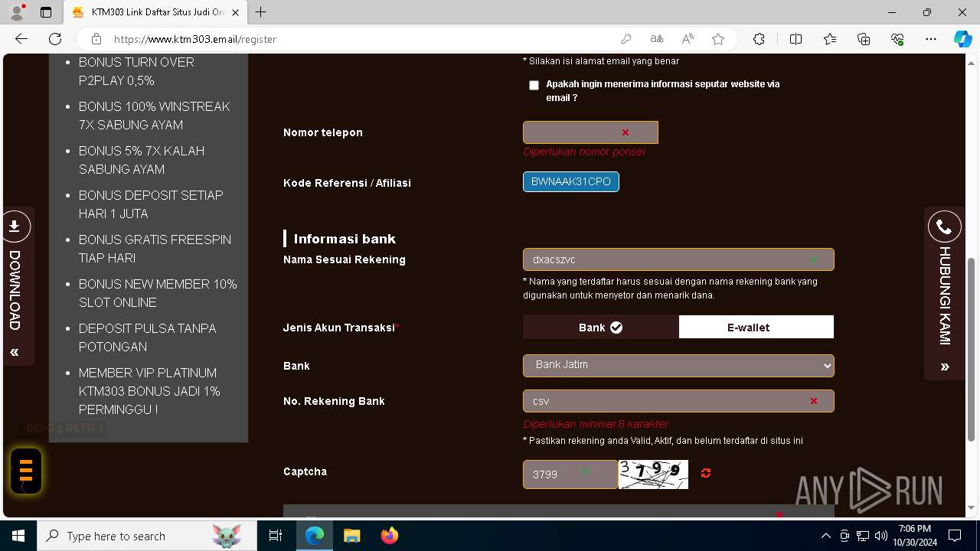View site information lock icon

(x=96, y=39)
